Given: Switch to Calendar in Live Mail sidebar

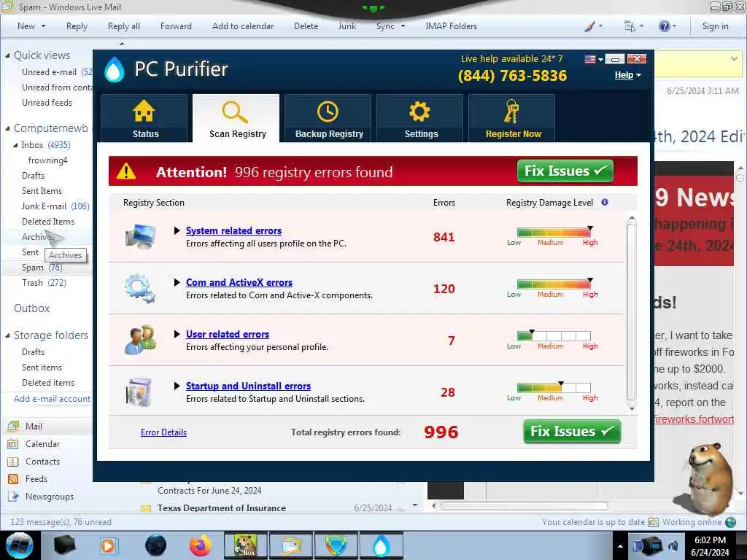Looking at the screenshot, I should coord(34,444).
